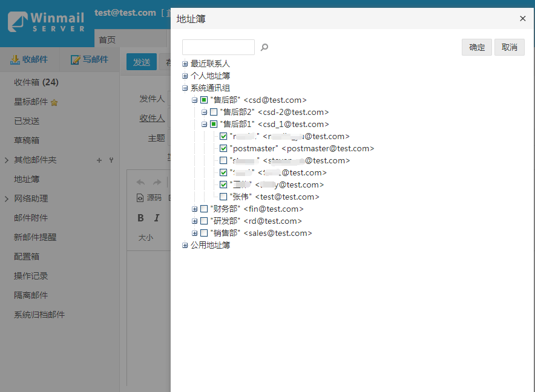
Task: Click the 收邮件 receive mail icon
Action: coord(15,59)
